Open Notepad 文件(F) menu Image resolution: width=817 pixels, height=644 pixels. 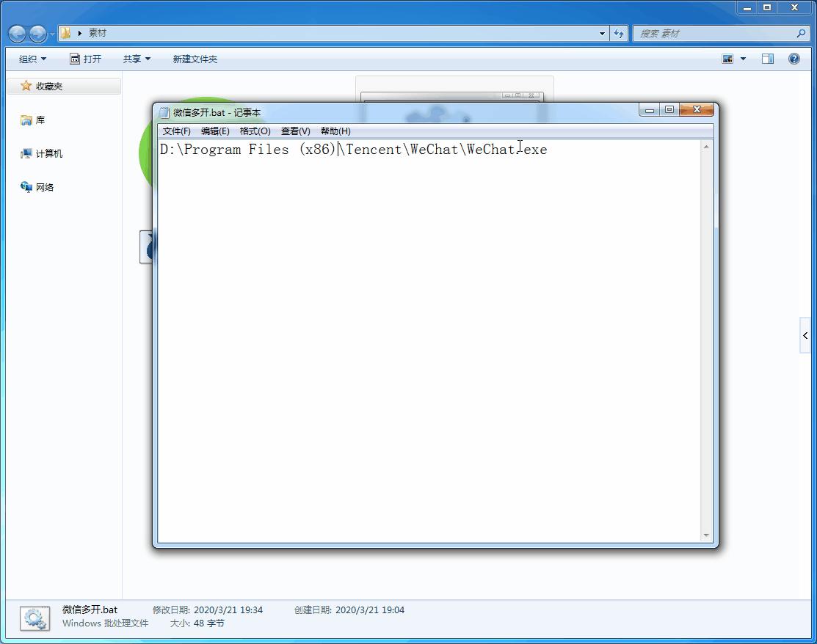coord(176,131)
